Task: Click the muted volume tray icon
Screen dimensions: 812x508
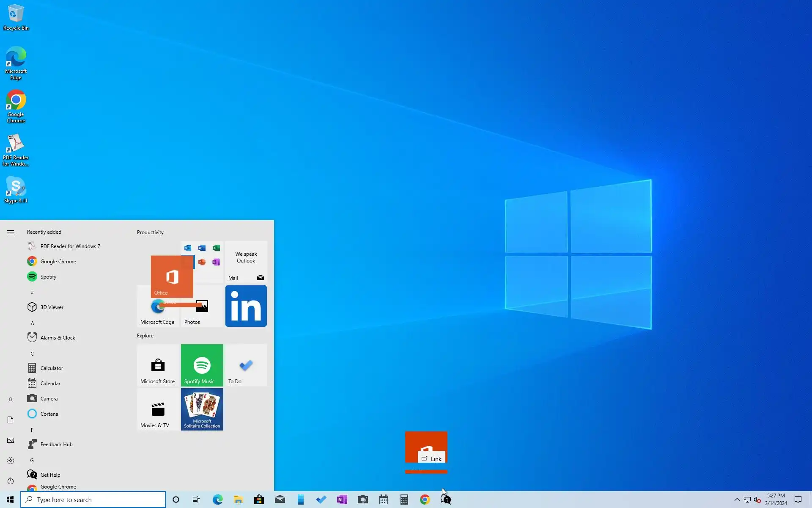Action: pos(757,500)
